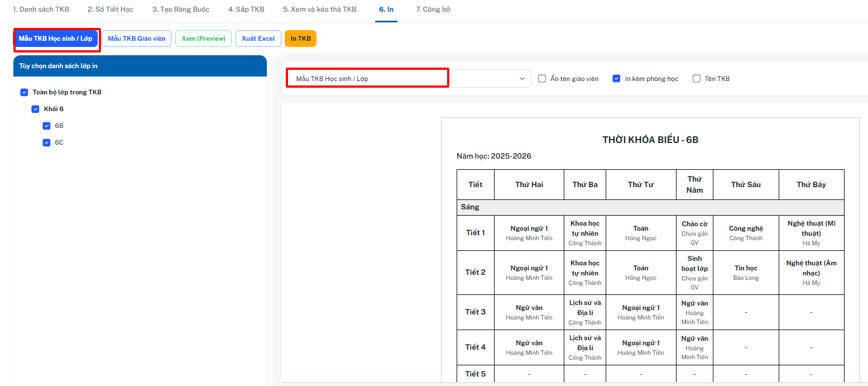The width and height of the screenshot is (868, 386).
Task: Click "Lịch sử và Địa lí" in Tiết 3
Action: [585, 312]
